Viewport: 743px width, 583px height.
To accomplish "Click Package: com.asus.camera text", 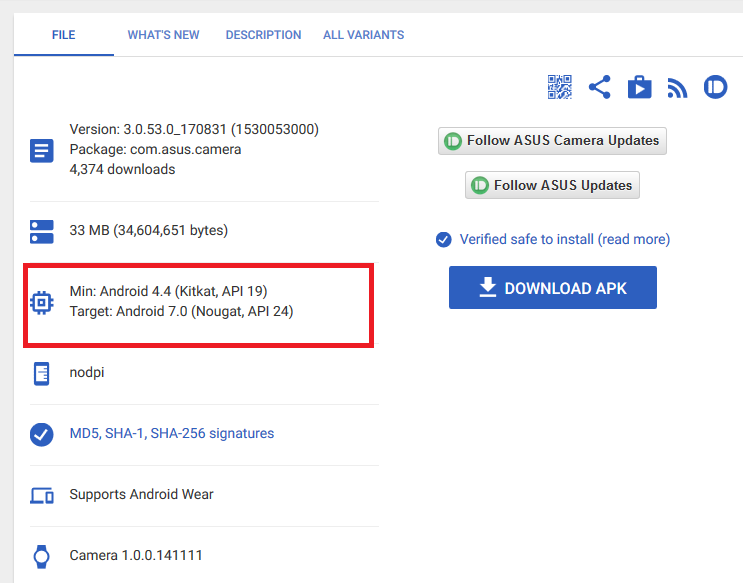I will [x=155, y=149].
